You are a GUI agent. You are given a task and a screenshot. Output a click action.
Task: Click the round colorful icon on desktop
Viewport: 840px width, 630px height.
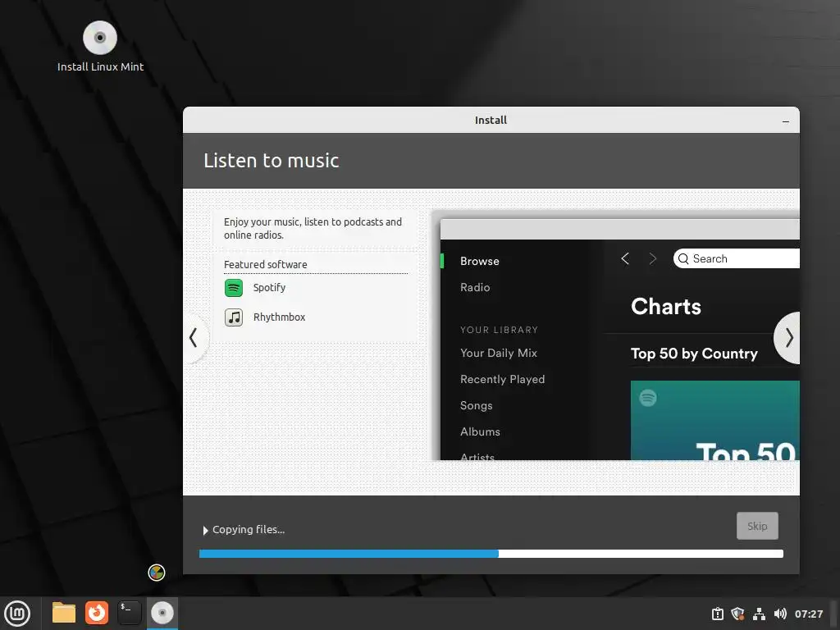coord(157,573)
